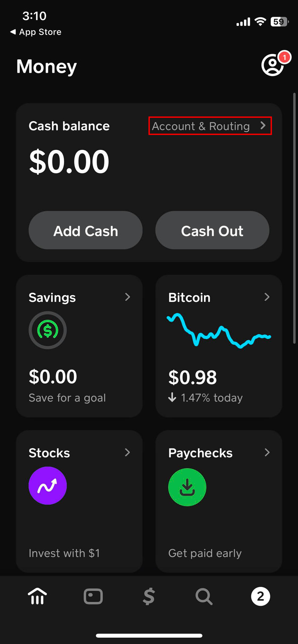Tap the $0.00 cash balance amount
This screenshot has height=644, width=298.
coord(69,162)
